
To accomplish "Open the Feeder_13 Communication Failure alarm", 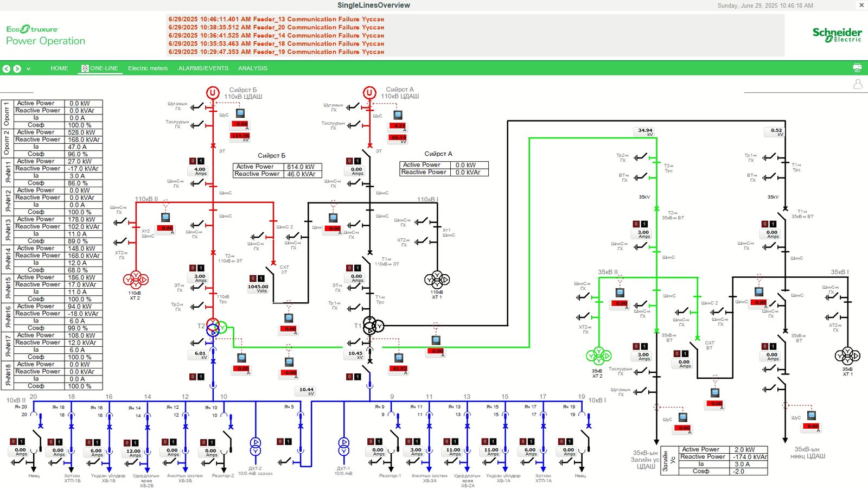I will tap(276, 19).
